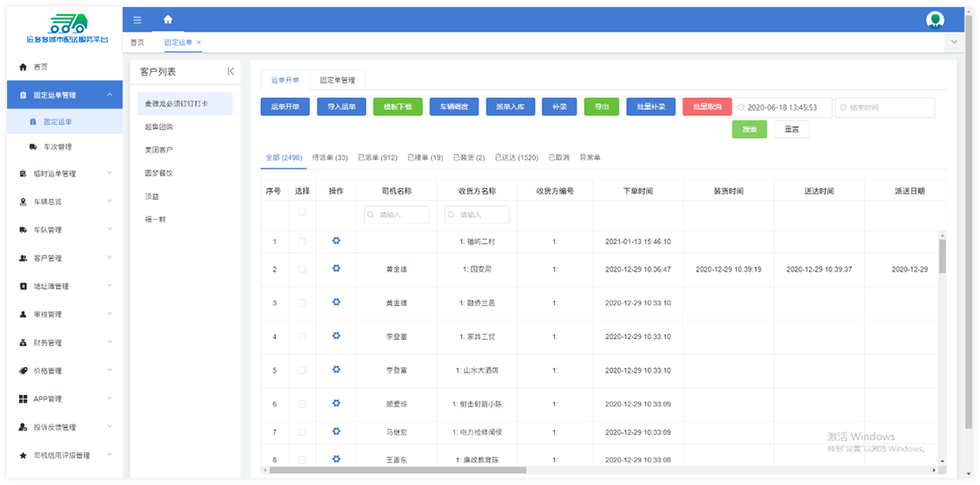Screen dimensions: 980x485
Task: Filter by 已装货 (2) status tab
Action: 469,158
